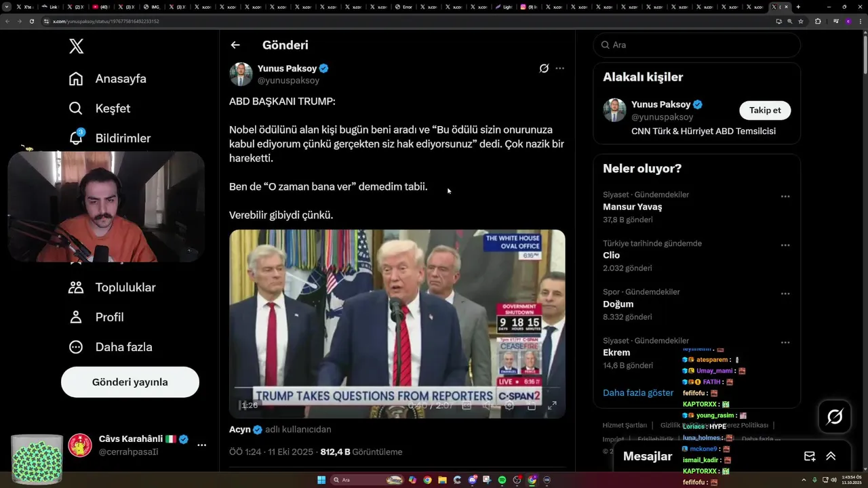Image resolution: width=868 pixels, height=488 pixels.
Task: Click Gönderi yayınla button
Action: (130, 382)
